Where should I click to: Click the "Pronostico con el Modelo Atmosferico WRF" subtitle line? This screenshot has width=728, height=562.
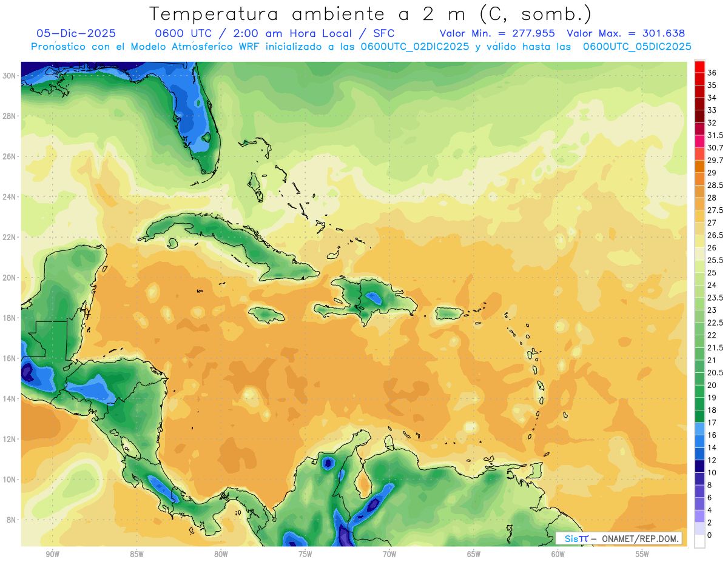pyautogui.click(x=361, y=47)
